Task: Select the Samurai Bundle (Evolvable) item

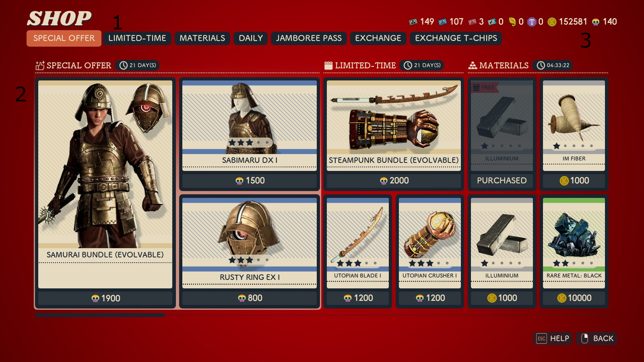Action: [x=105, y=193]
